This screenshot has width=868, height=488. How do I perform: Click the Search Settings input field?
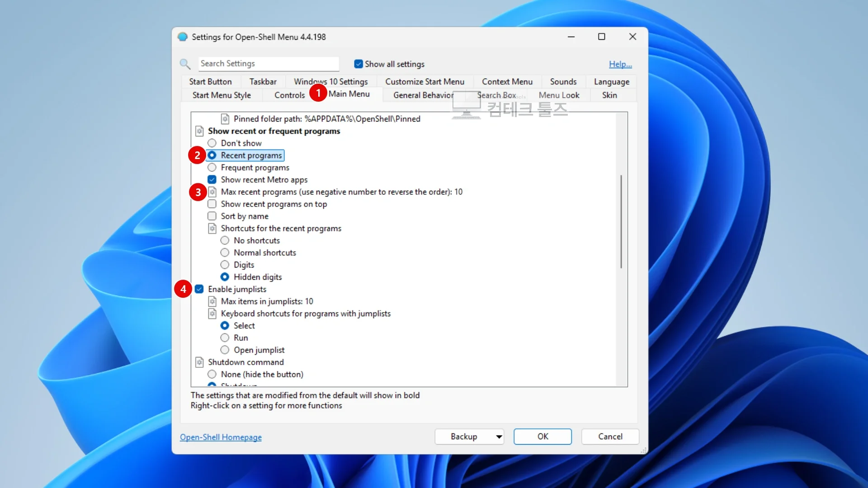coord(269,64)
